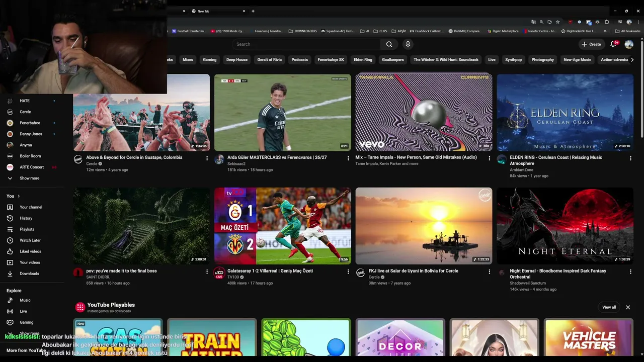This screenshot has height=362, width=644.
Task: Open the Flightradar24 bookmark
Action: click(578, 31)
